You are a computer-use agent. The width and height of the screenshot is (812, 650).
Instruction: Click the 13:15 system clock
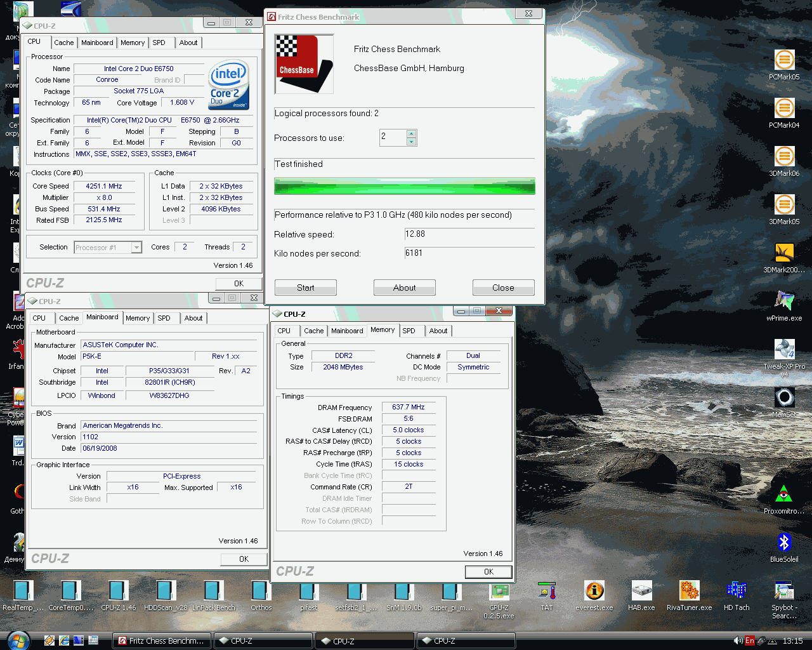tap(792, 641)
